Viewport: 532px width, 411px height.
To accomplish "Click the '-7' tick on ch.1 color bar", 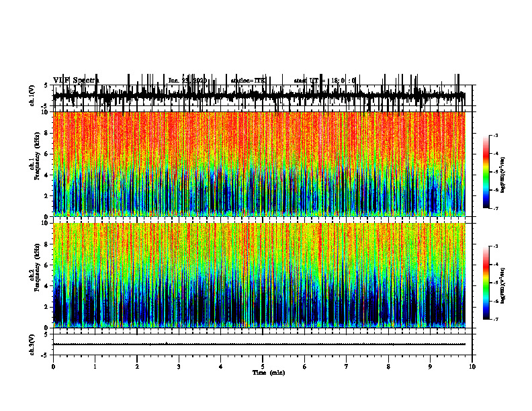I will point(496,208).
